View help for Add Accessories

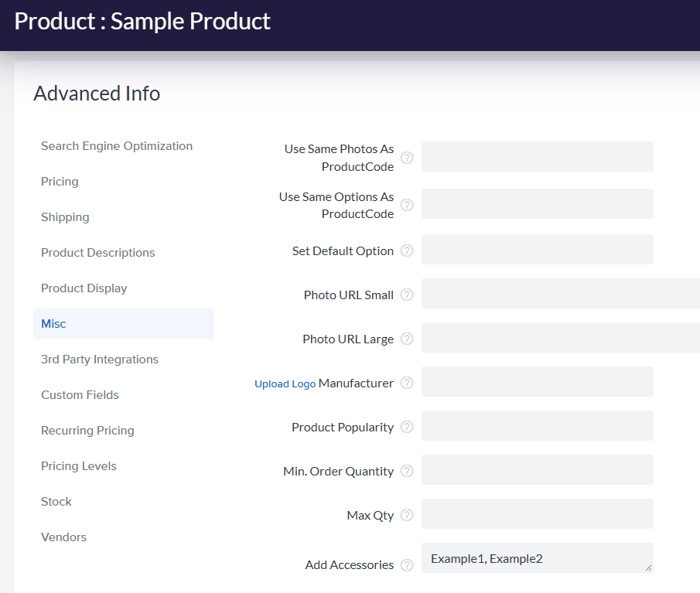point(407,564)
